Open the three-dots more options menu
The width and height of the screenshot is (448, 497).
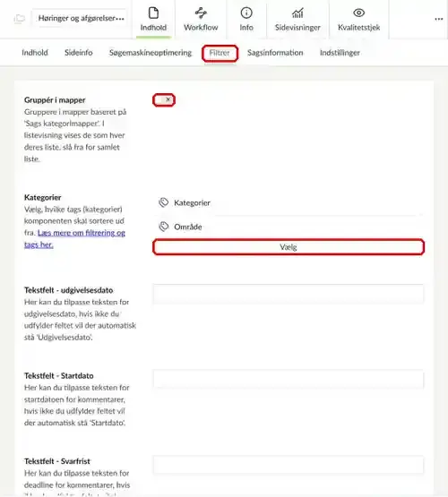coord(439,19)
